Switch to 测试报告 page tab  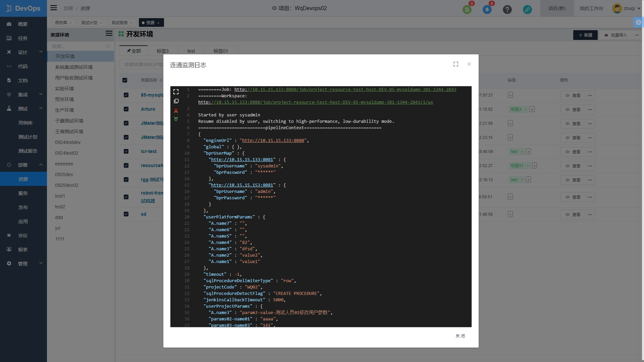click(120, 23)
